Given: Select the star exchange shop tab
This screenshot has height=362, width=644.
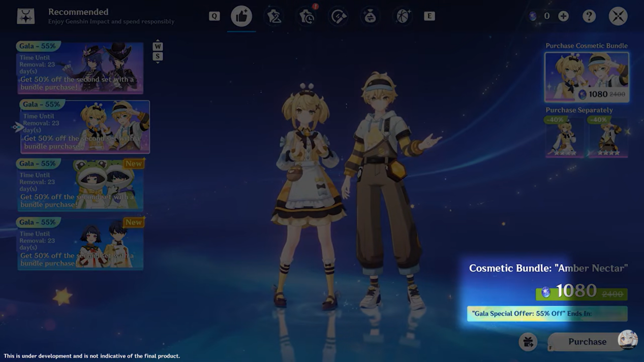Looking at the screenshot, I should click(x=403, y=16).
